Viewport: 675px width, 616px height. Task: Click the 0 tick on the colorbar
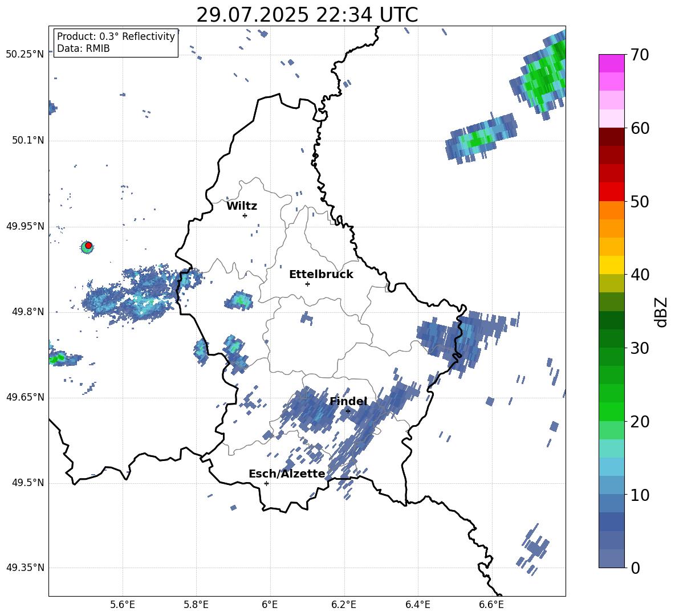[635, 568]
